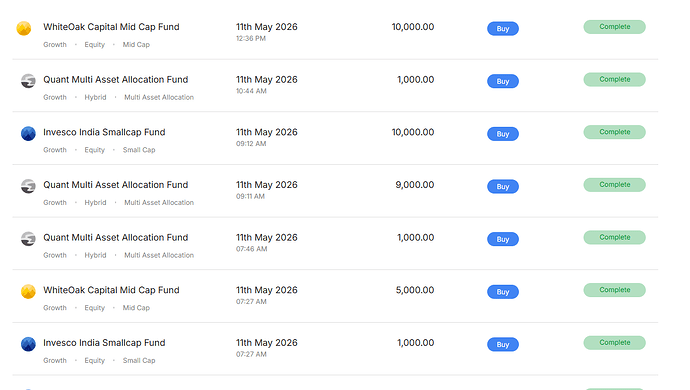The width and height of the screenshot is (690, 390).
Task: Click the 09:12 AM timestamp
Action: coord(251,143)
